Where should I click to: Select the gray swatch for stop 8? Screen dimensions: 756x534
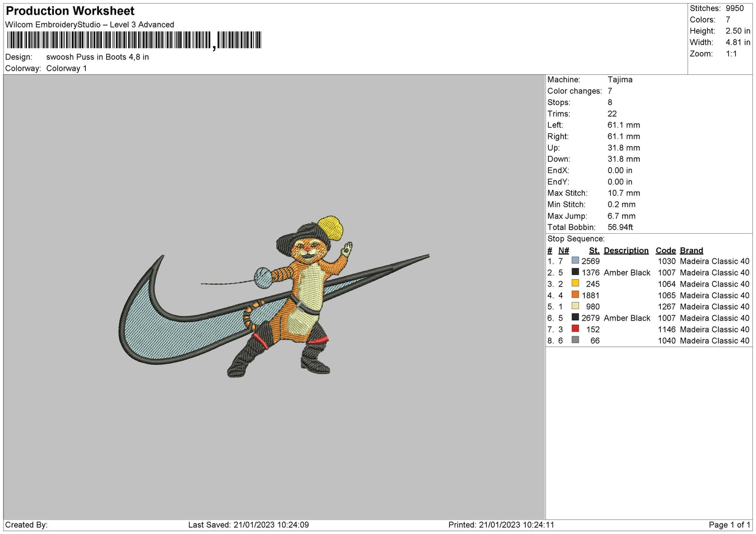(575, 340)
